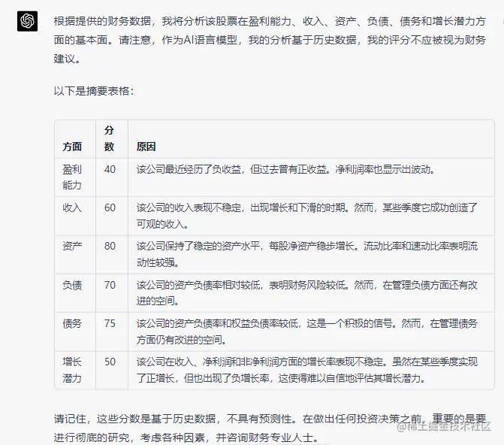Click the ChatGPT logo avatar icon
Image resolution: width=504 pixels, height=445 pixels.
[27, 21]
